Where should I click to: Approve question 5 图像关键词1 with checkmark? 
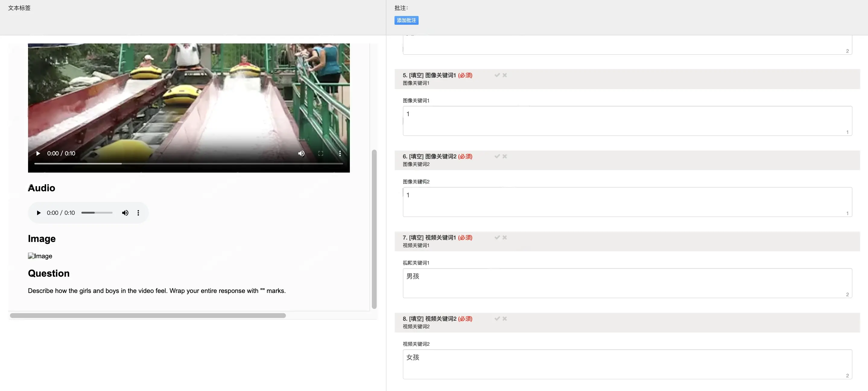[x=497, y=75]
